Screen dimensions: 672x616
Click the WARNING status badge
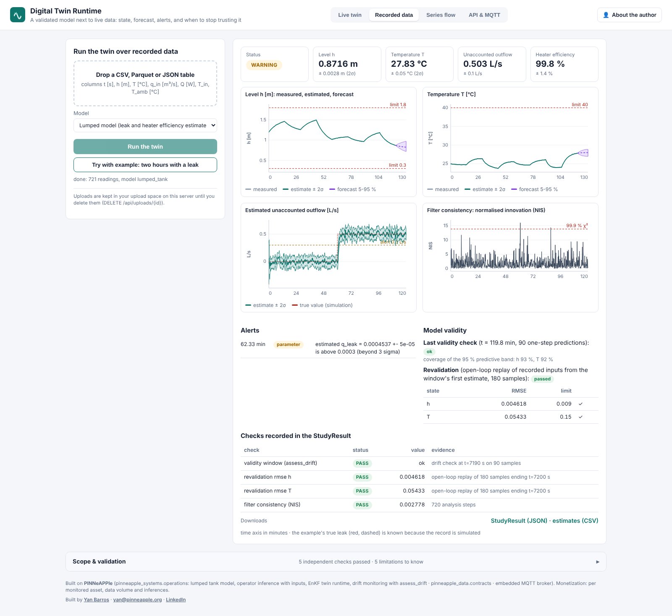[x=264, y=65]
